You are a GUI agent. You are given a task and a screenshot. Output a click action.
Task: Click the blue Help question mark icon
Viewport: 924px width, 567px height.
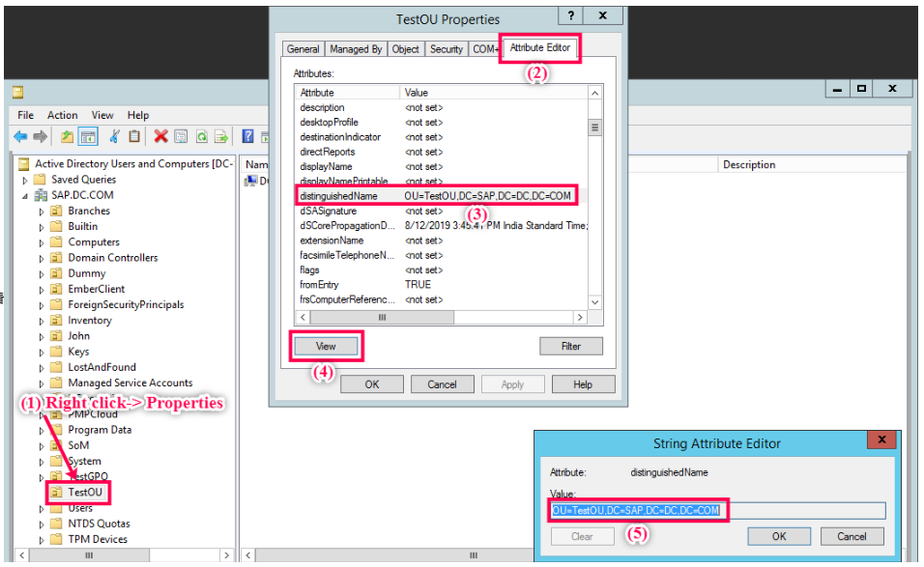pyautogui.click(x=248, y=137)
